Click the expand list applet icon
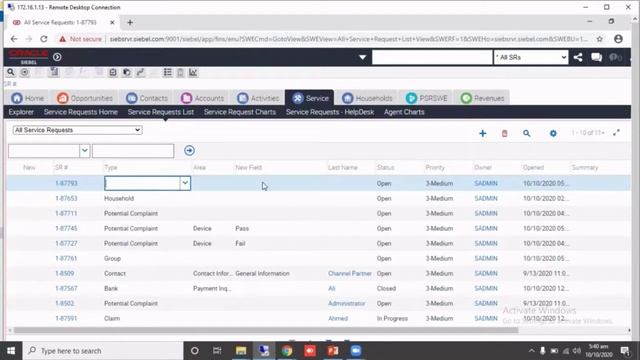 point(616,133)
